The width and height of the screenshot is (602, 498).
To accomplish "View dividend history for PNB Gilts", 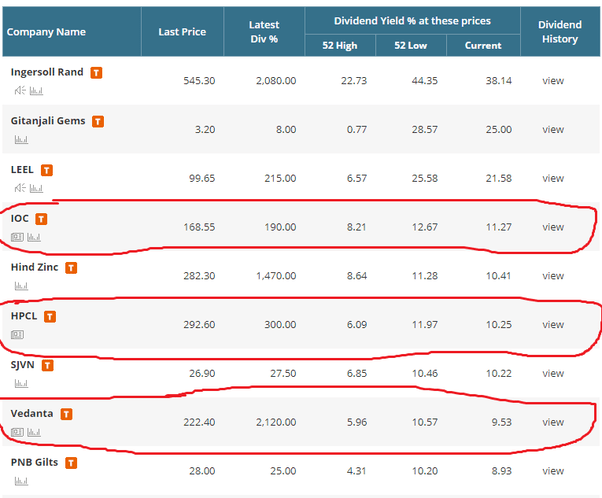I will (x=553, y=471).
